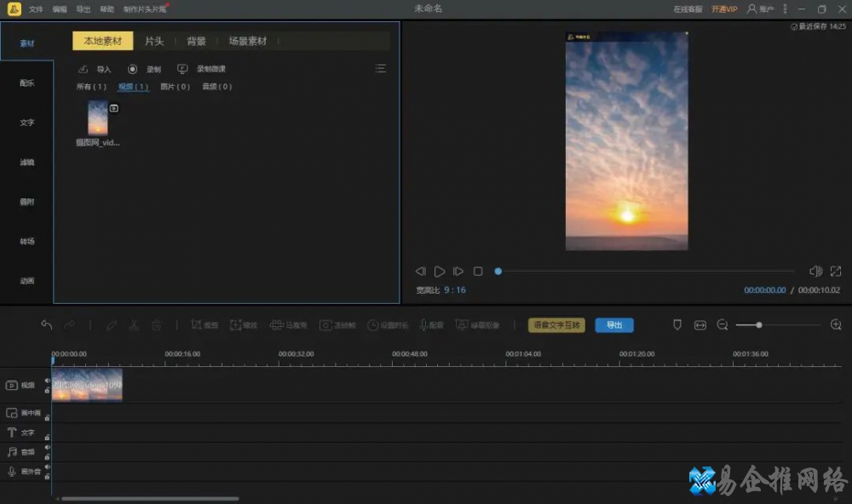Switch to the 片头 tab
Viewport: 852px width, 504px height.
pos(154,40)
